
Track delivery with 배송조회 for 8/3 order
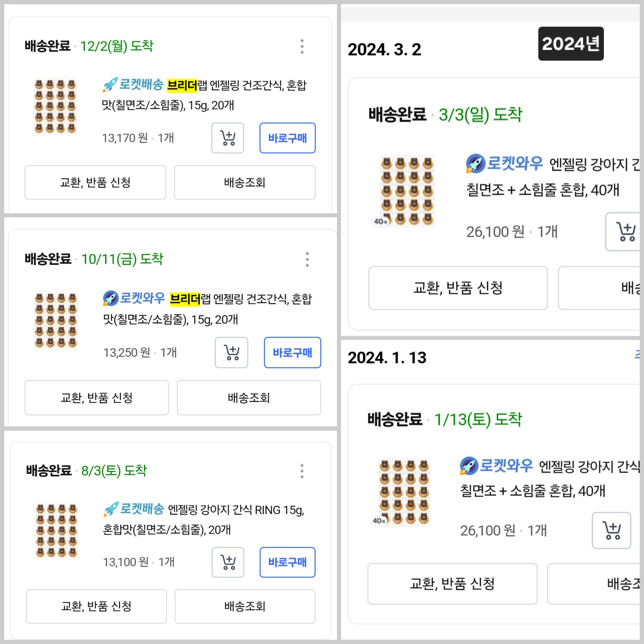(x=245, y=606)
